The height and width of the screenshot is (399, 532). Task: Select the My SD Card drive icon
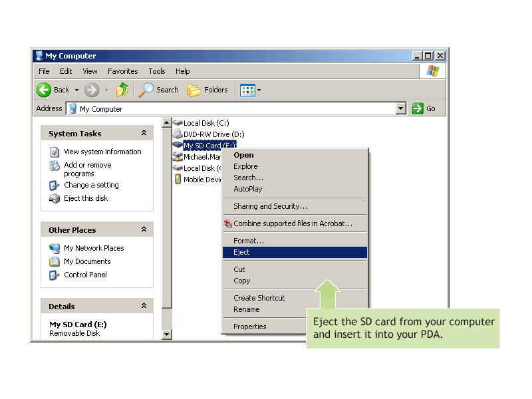[178, 145]
